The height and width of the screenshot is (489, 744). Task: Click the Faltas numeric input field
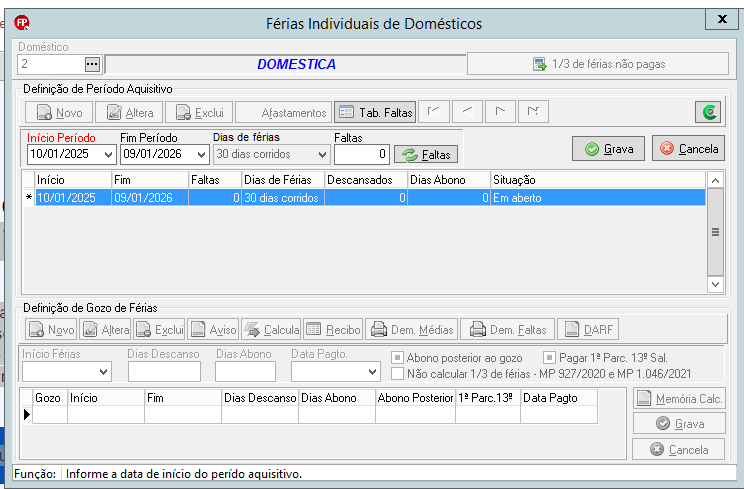(x=362, y=154)
